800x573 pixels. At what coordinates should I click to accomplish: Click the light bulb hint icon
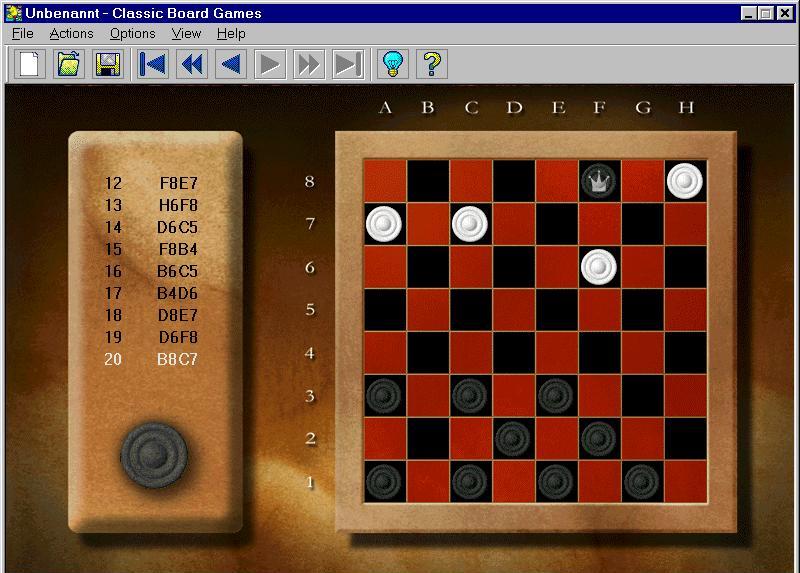click(394, 64)
